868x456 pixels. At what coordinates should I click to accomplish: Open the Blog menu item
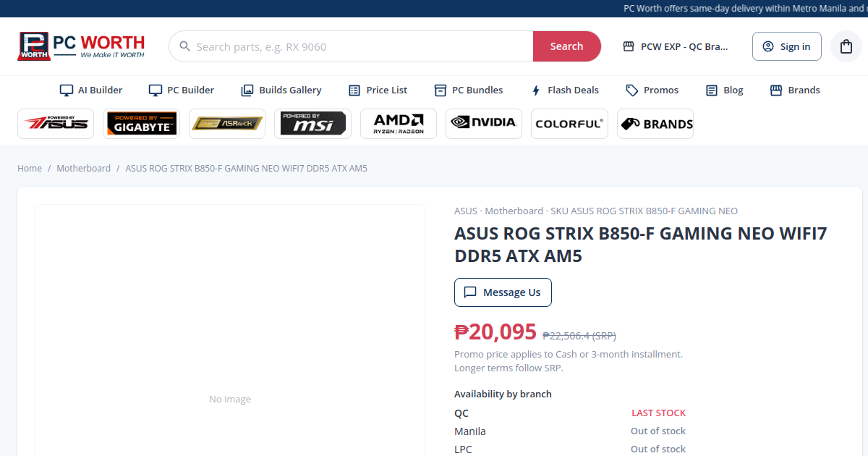pyautogui.click(x=724, y=90)
